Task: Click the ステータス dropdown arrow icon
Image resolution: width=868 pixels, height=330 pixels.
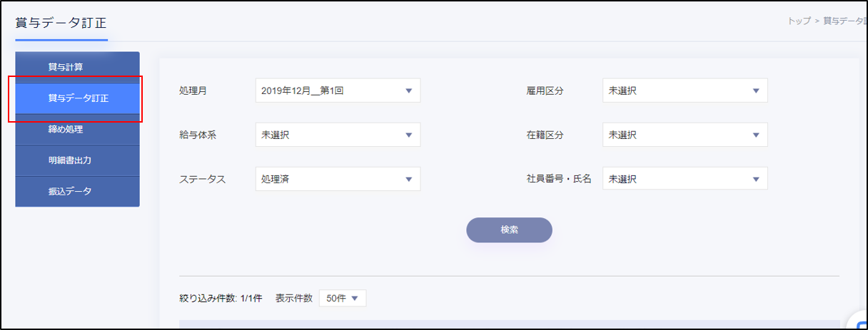Action: (x=409, y=179)
